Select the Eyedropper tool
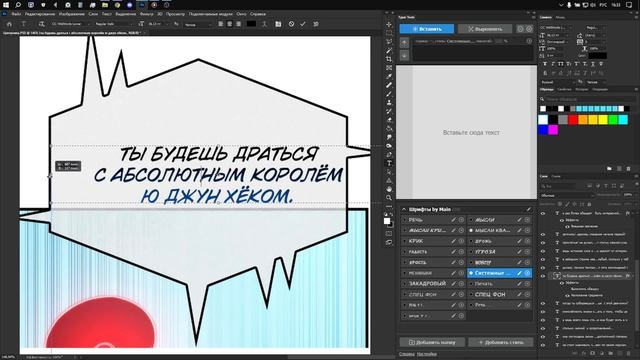Screen dimensions: 640x360 [389, 76]
